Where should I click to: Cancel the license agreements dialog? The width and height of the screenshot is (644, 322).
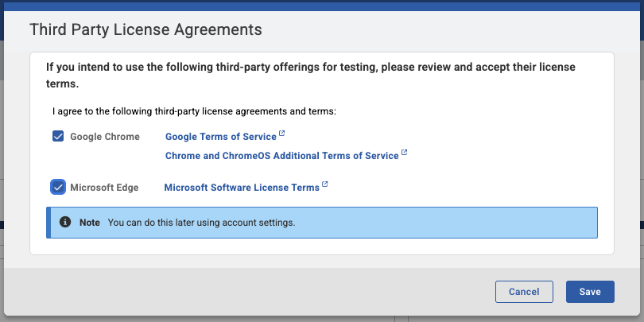click(x=524, y=292)
